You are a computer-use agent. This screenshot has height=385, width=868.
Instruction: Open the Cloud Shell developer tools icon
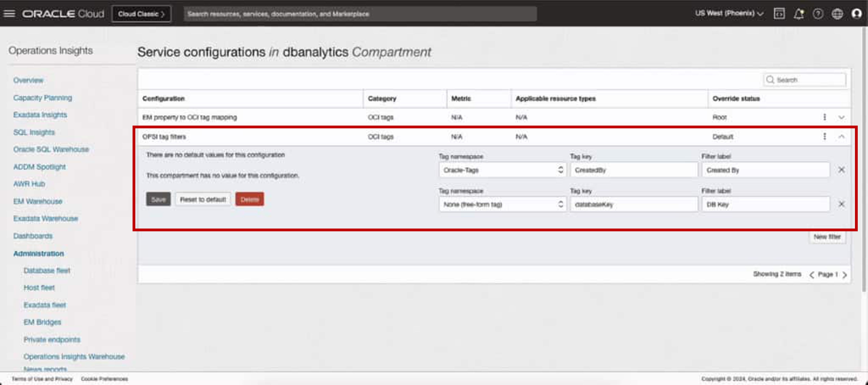coord(779,13)
